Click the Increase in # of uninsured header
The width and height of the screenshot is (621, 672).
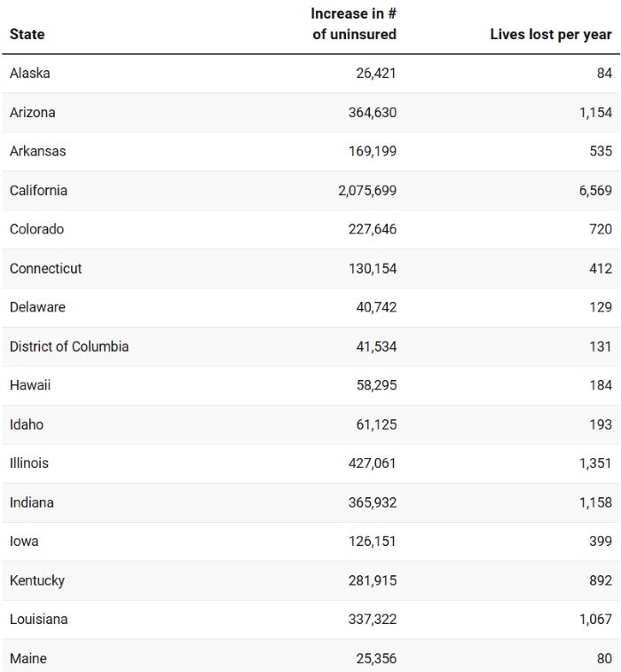354,24
